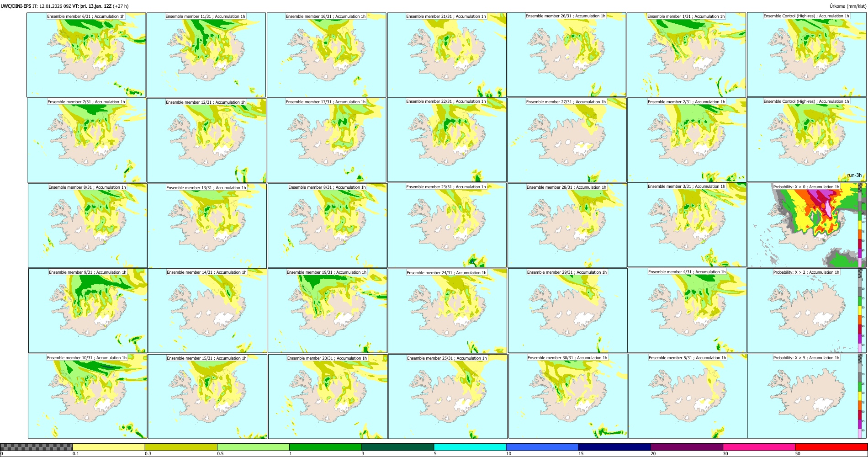Viewport: 868px width, 457px height.
Task: Click the Probability X > 5 map panel
Action: (x=807, y=396)
